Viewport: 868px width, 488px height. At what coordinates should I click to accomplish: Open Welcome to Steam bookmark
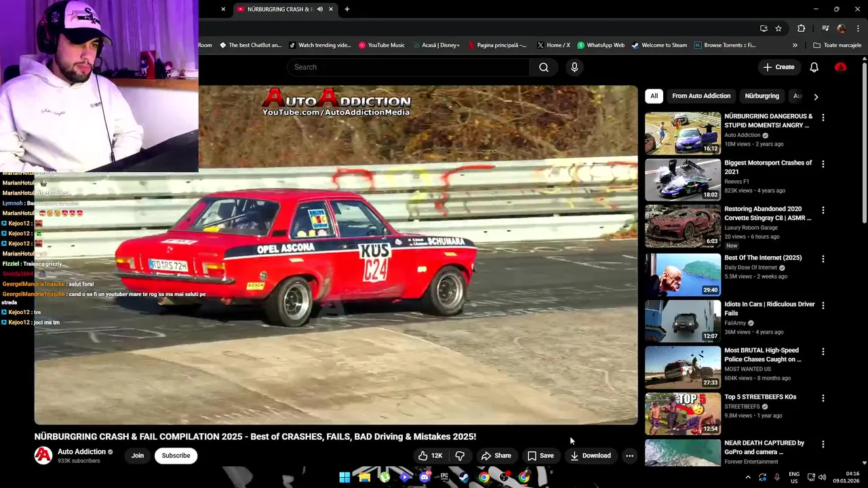659,45
